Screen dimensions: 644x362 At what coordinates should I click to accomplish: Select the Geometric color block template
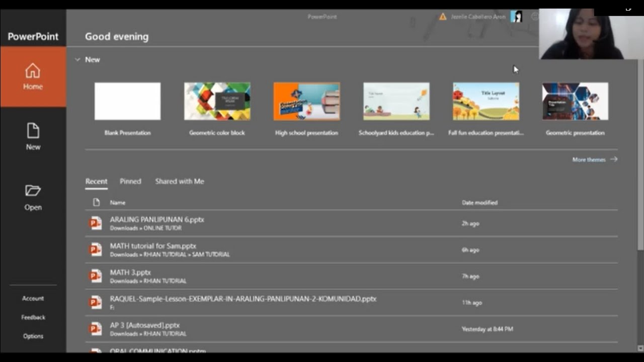point(217,101)
